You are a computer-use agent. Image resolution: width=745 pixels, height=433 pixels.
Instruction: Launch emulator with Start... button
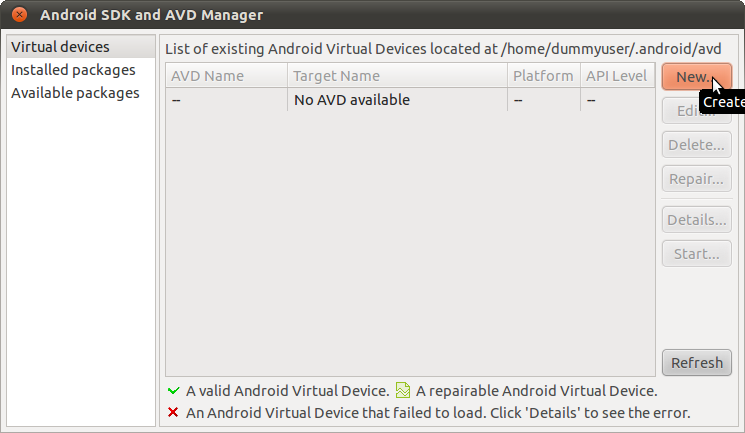(697, 253)
